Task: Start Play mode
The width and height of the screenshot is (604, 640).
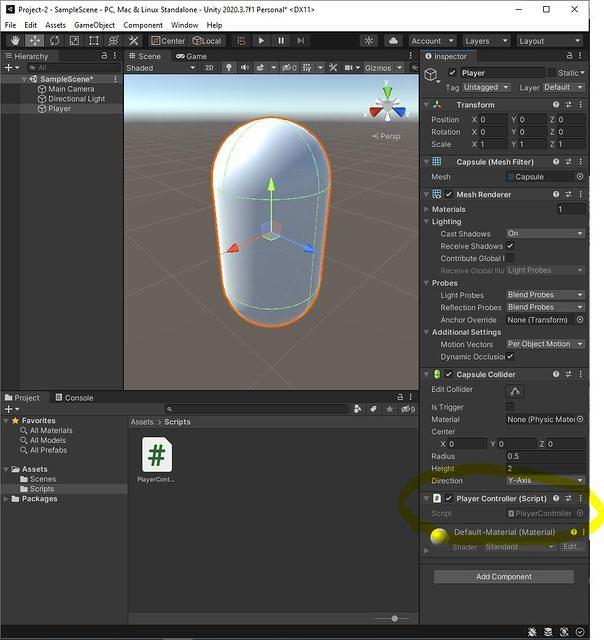Action: [261, 41]
